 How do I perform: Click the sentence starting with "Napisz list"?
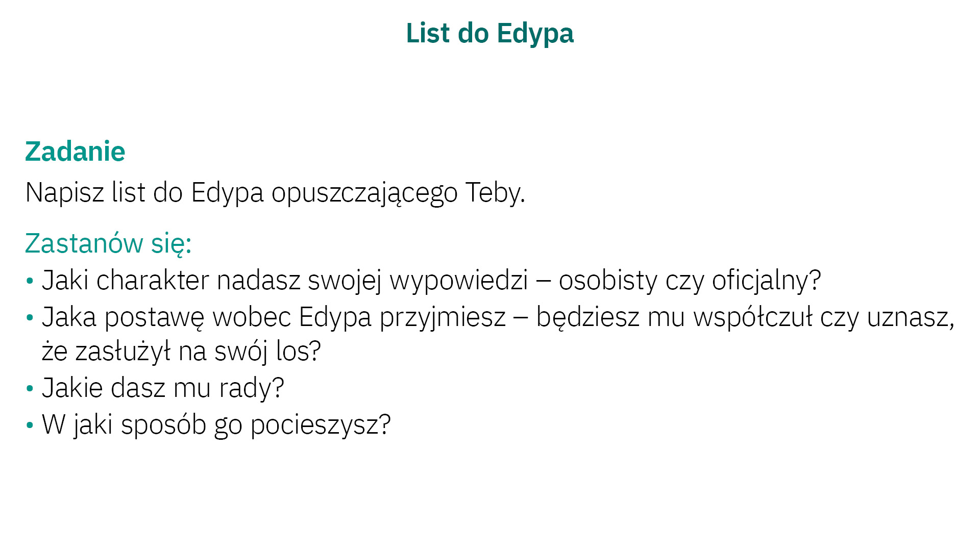275,193
